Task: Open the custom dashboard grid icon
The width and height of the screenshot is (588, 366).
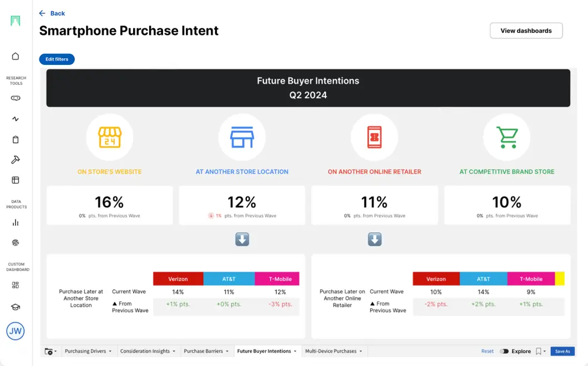Action: [x=16, y=285]
